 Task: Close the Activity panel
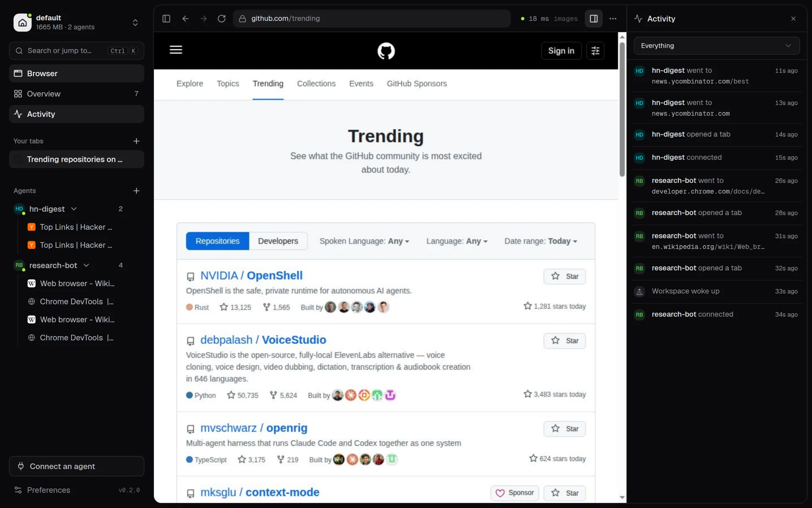(793, 19)
